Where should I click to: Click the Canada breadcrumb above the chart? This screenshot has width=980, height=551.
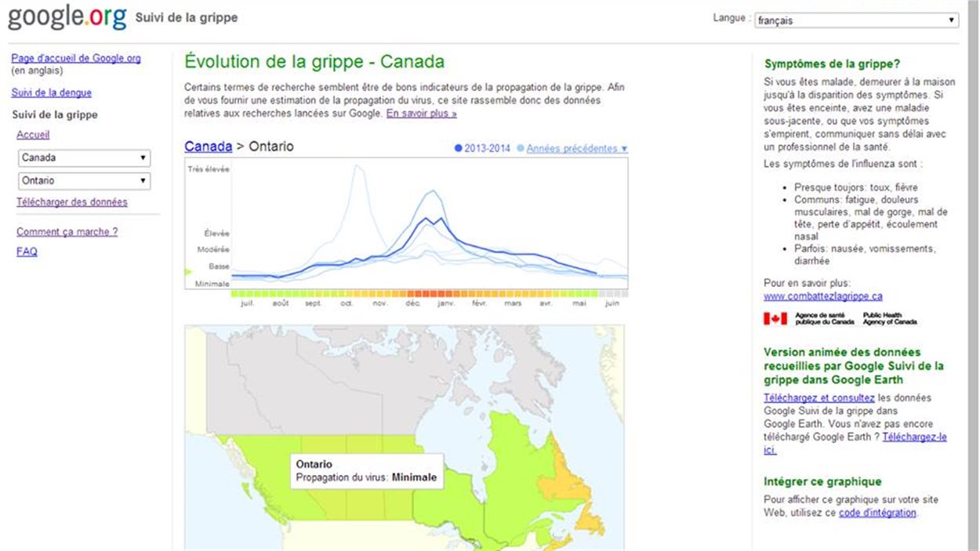[x=208, y=146]
